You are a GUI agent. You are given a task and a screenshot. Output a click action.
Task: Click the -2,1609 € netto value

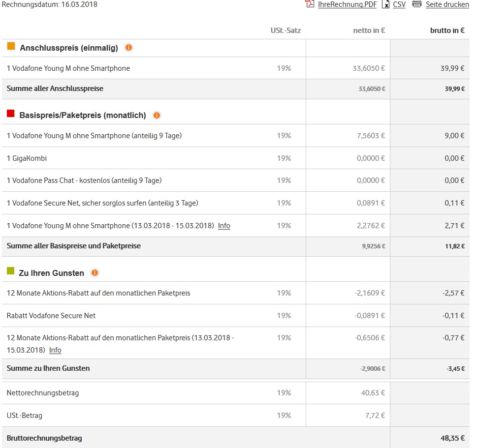[x=370, y=293]
